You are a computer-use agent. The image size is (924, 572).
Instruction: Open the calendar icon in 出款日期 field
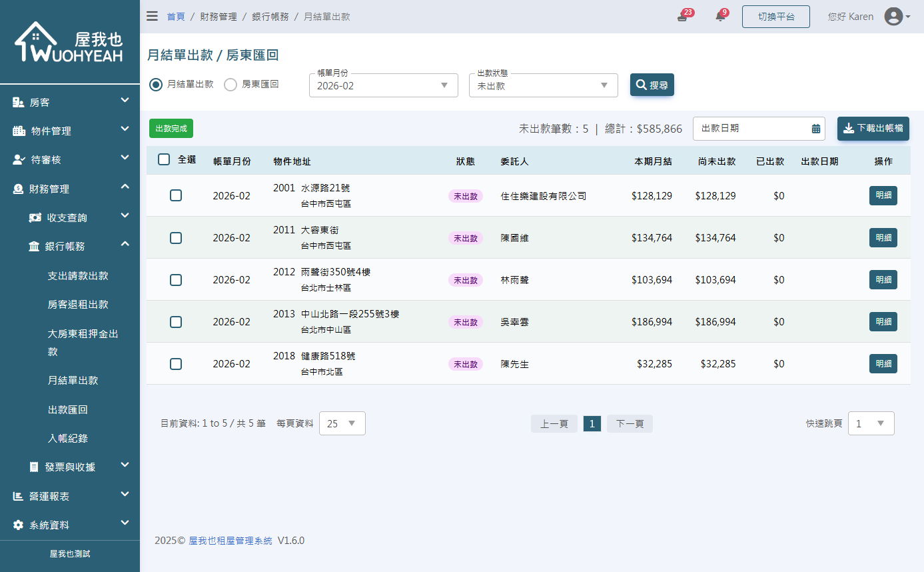coord(816,128)
